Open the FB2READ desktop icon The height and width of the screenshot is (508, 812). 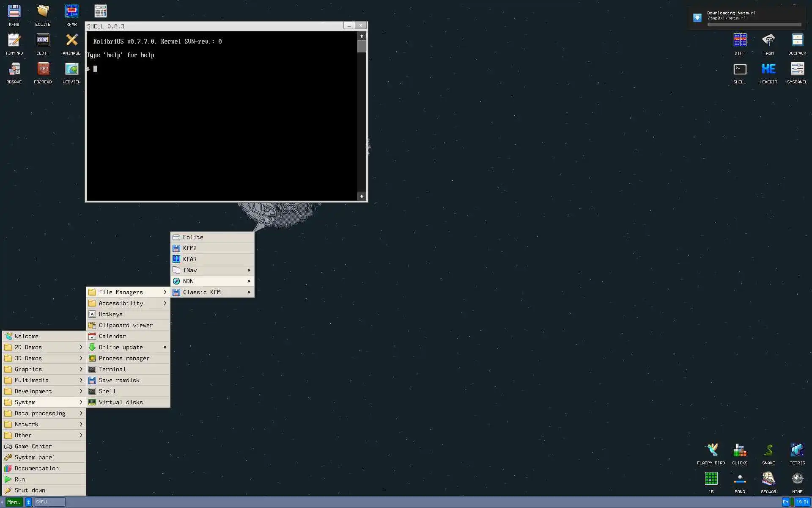[x=43, y=69]
